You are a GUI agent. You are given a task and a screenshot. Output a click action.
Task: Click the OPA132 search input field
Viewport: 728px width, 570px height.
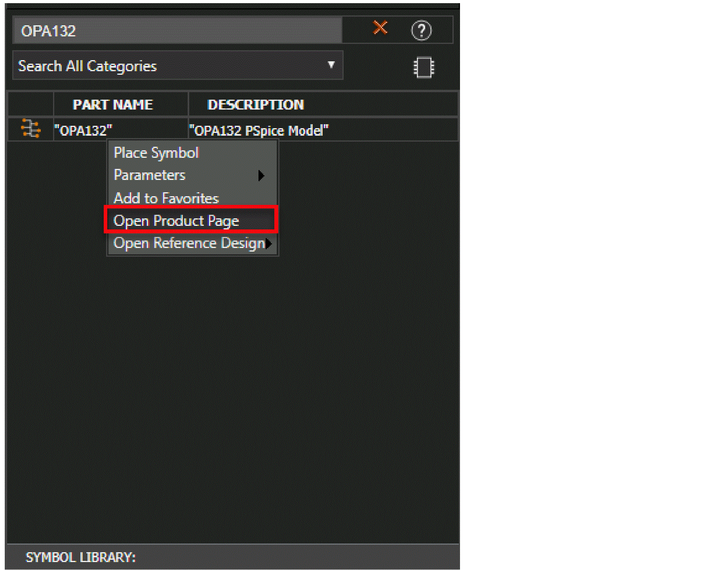pyautogui.click(x=177, y=30)
